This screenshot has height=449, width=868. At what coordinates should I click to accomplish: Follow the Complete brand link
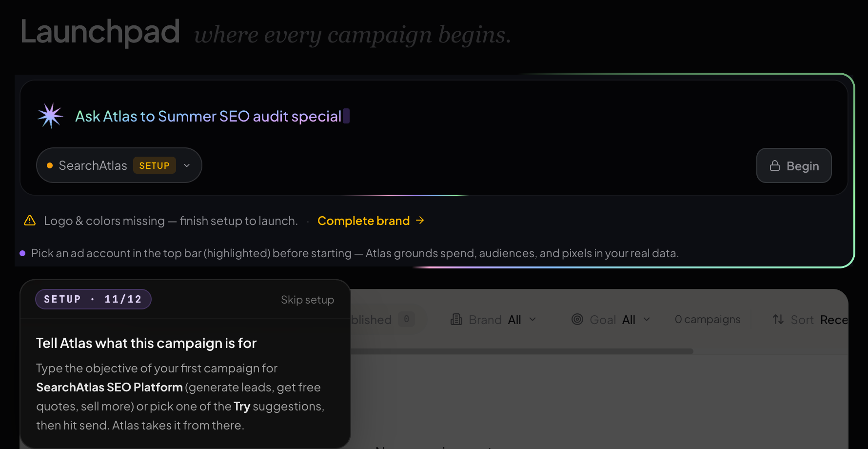tap(371, 221)
